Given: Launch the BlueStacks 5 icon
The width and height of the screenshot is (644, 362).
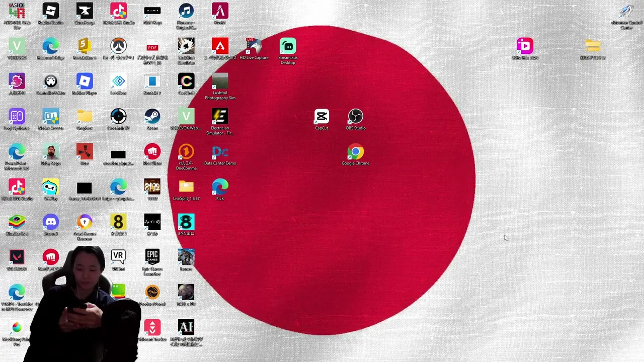Looking at the screenshot, I should pos(17,222).
